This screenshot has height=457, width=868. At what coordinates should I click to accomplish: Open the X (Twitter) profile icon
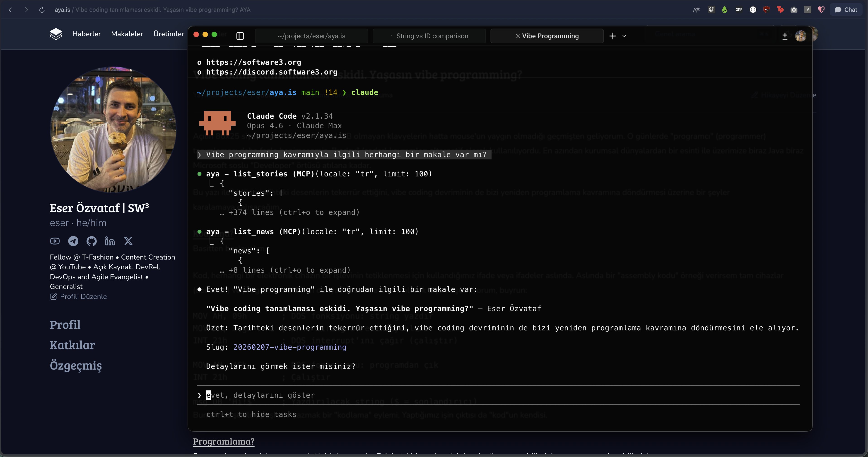[128, 241]
